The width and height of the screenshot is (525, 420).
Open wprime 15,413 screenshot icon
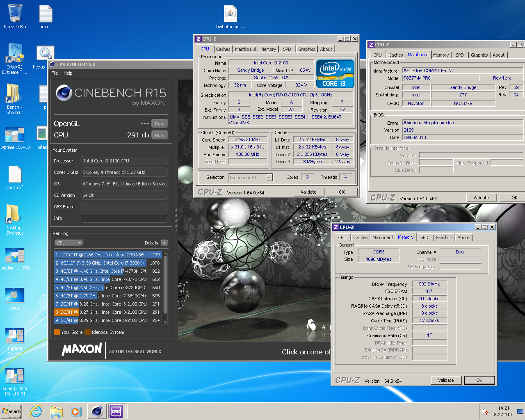coord(15,138)
